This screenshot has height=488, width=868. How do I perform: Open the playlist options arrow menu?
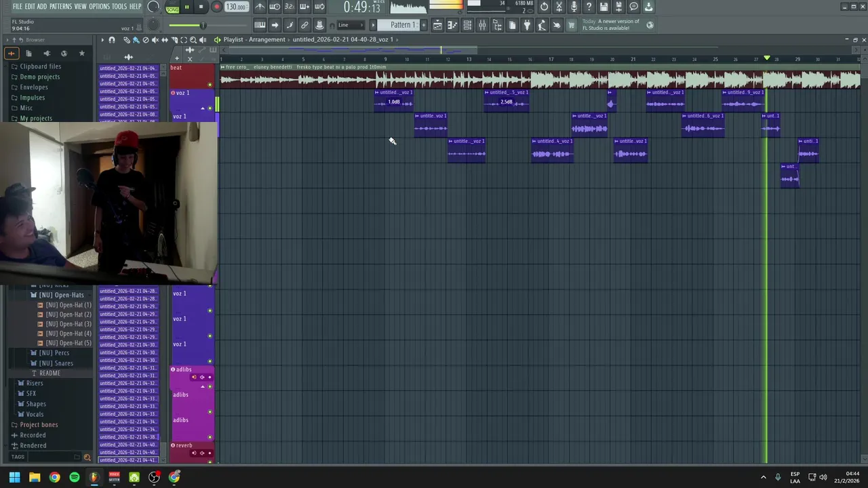click(x=102, y=40)
